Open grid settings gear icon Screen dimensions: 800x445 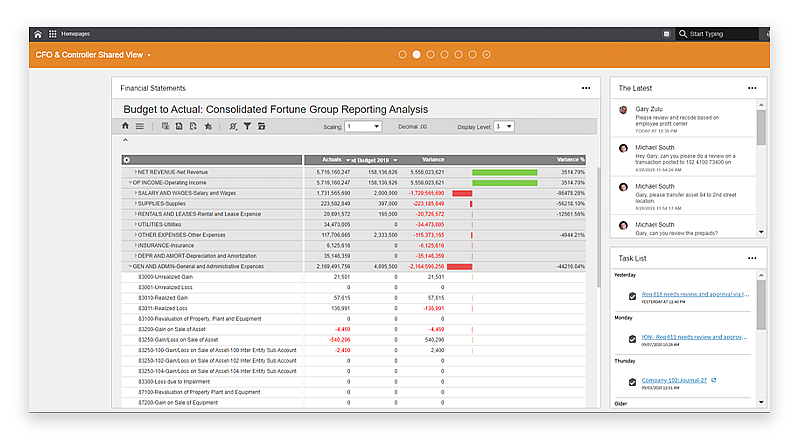pyautogui.click(x=127, y=160)
